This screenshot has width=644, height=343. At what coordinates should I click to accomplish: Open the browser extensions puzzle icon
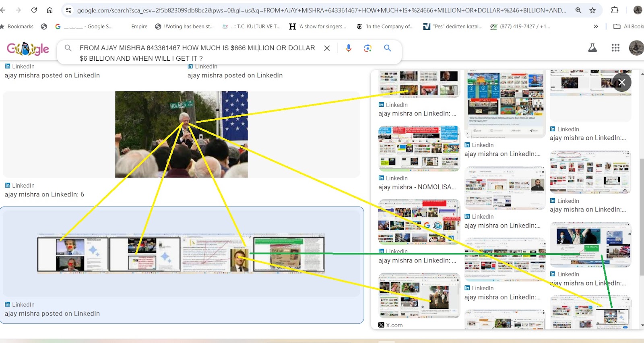tap(614, 10)
